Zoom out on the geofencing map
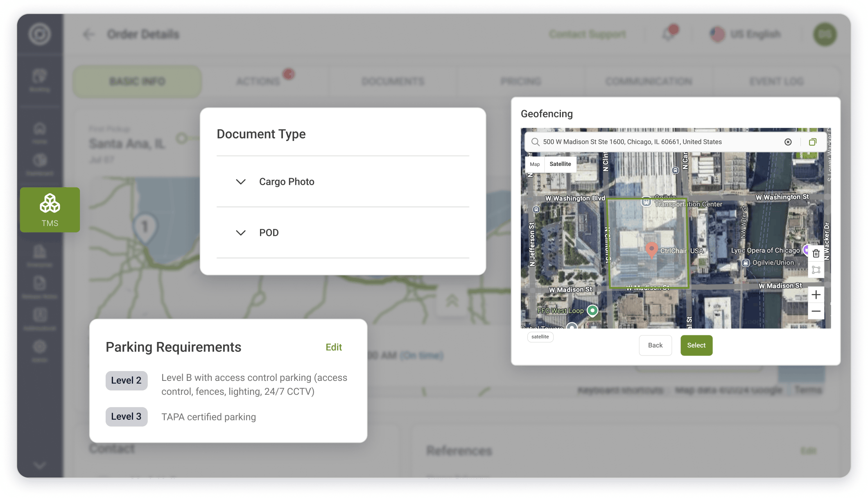 coord(816,311)
